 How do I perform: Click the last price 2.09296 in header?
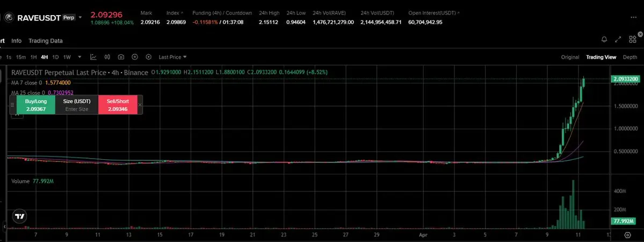106,15
